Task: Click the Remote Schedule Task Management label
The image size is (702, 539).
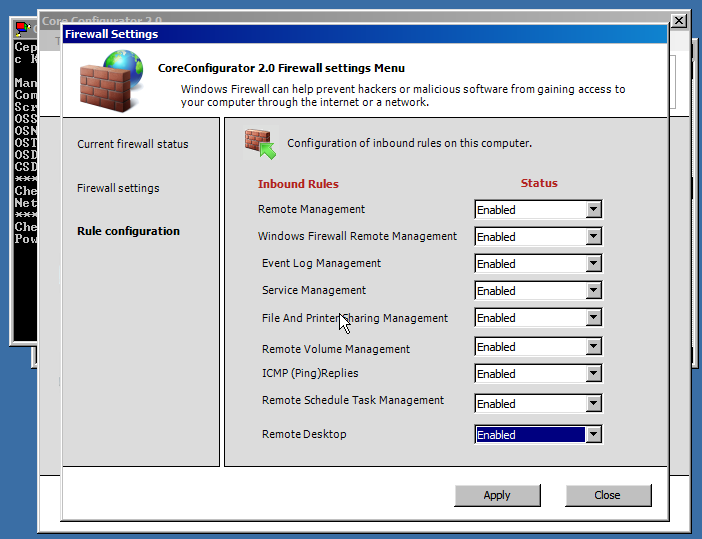Action: point(353,400)
